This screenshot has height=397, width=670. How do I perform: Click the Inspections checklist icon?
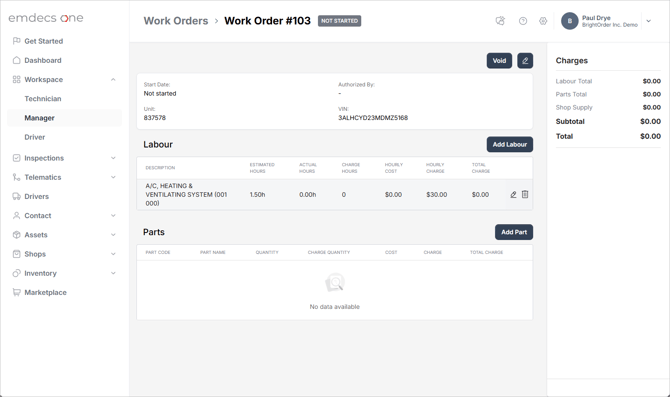pyautogui.click(x=16, y=158)
